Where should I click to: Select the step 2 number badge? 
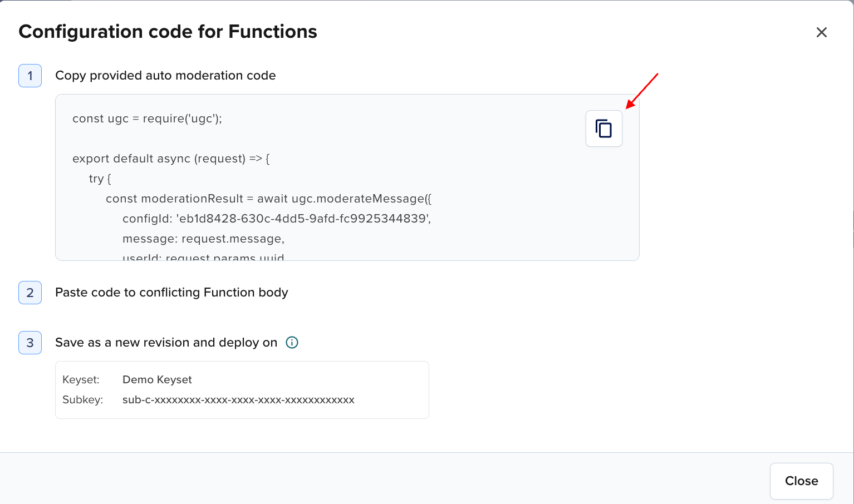tap(30, 292)
